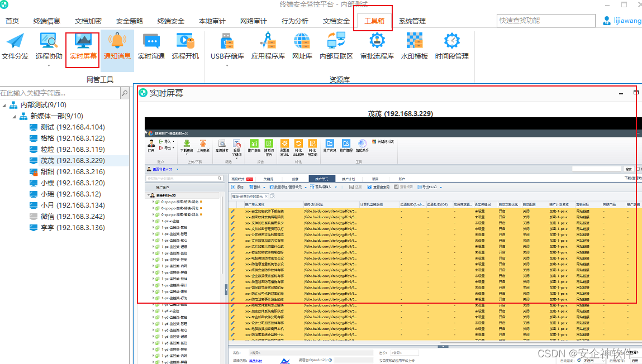This screenshot has width=642, height=364.
Task: Remove the 模板-创意为空的单元 filter tag
Action: (266, 197)
